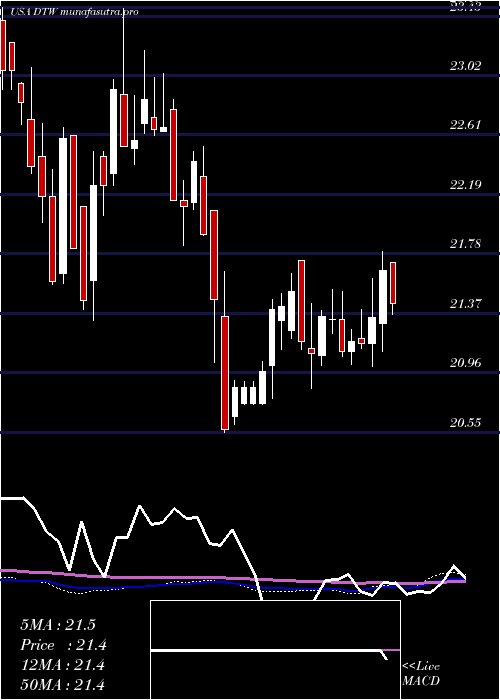The width and height of the screenshot is (500, 700).
Task: Click the 'Price : 21.4' readout
Action: tap(63, 645)
